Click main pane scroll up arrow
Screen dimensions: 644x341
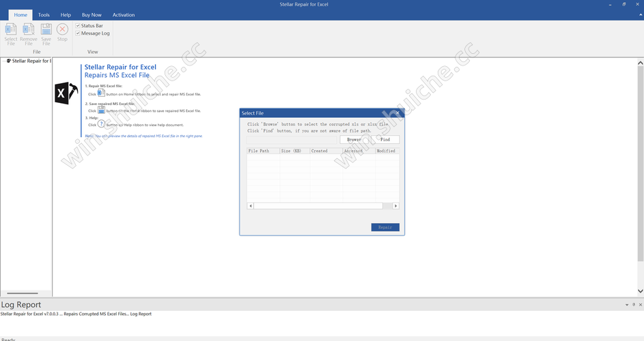click(641, 63)
